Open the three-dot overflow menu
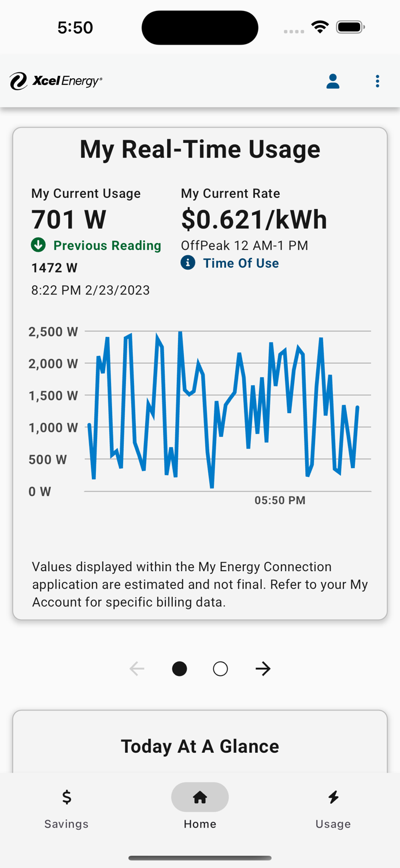 click(377, 81)
